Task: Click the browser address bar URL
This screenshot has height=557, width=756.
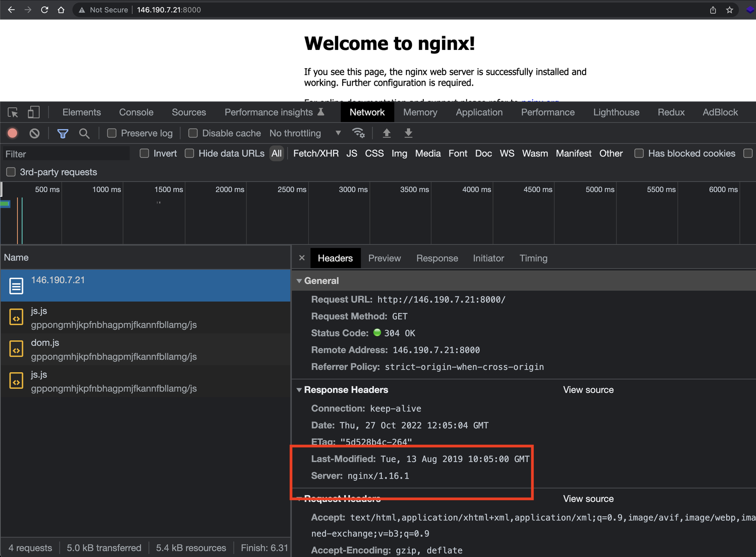Action: pyautogui.click(x=169, y=10)
